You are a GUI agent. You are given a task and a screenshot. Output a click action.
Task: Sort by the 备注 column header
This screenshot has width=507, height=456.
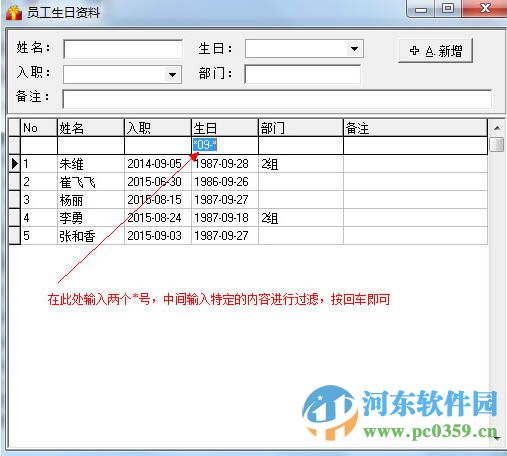[x=415, y=128]
